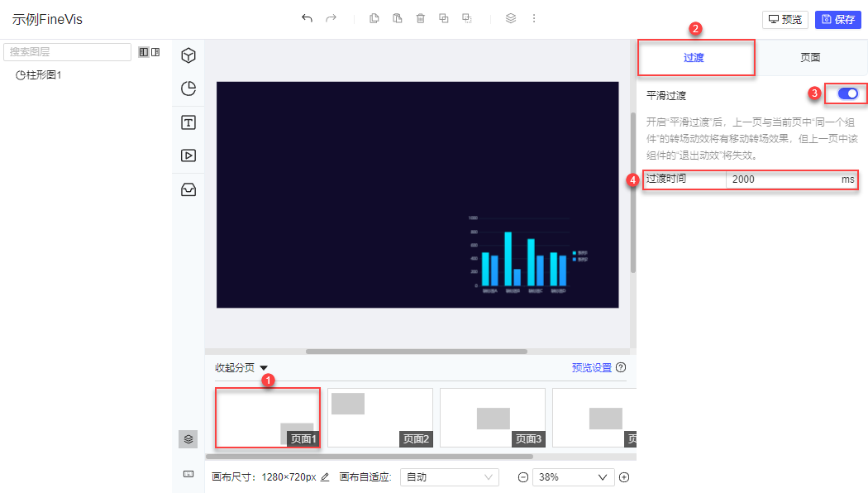
Task: Open the layers stack icon in toolbar
Action: [x=511, y=18]
